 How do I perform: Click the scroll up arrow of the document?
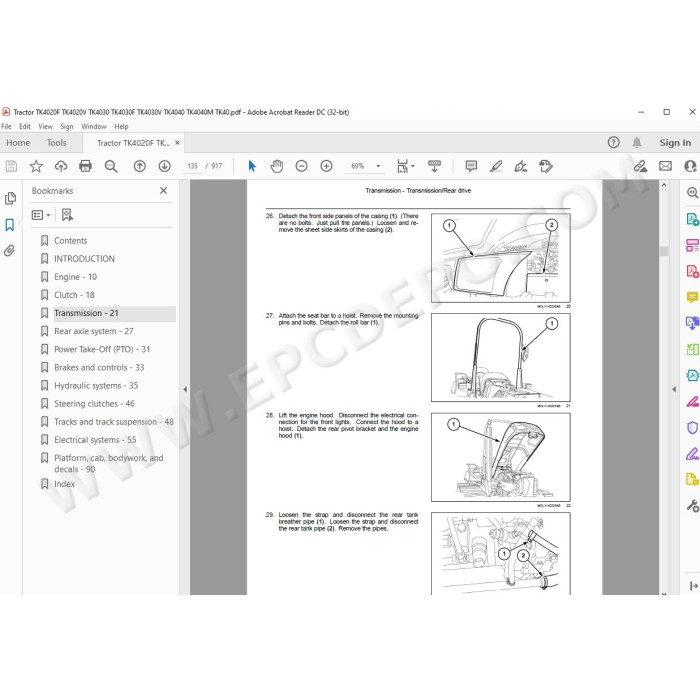point(664,185)
